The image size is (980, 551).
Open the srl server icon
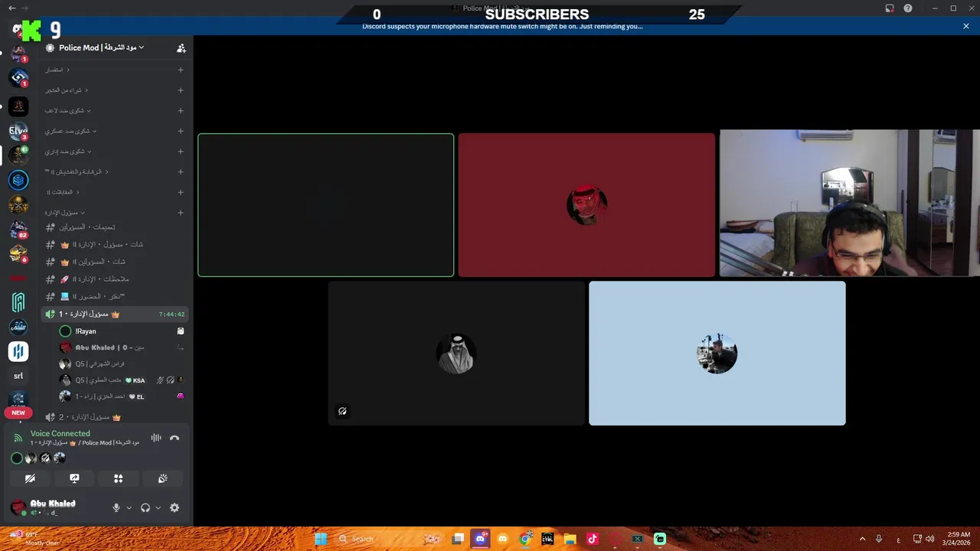[x=18, y=376]
